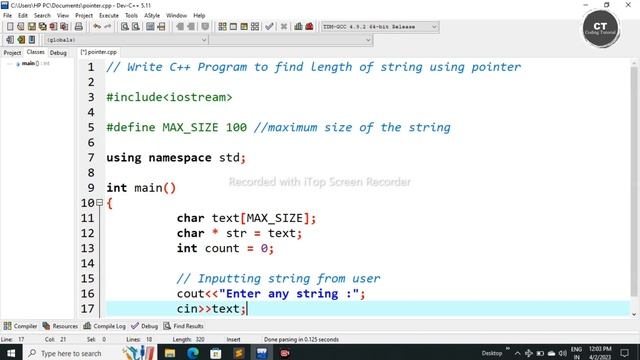Open the Help menu
This screenshot has height=360, width=640.
pyautogui.click(x=199, y=16)
